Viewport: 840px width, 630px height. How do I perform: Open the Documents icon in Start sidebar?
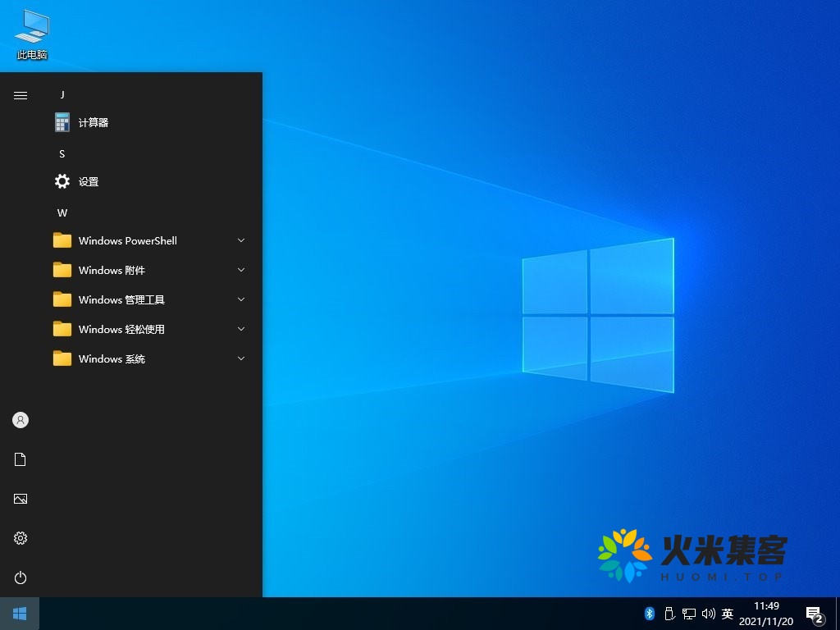(x=20, y=459)
